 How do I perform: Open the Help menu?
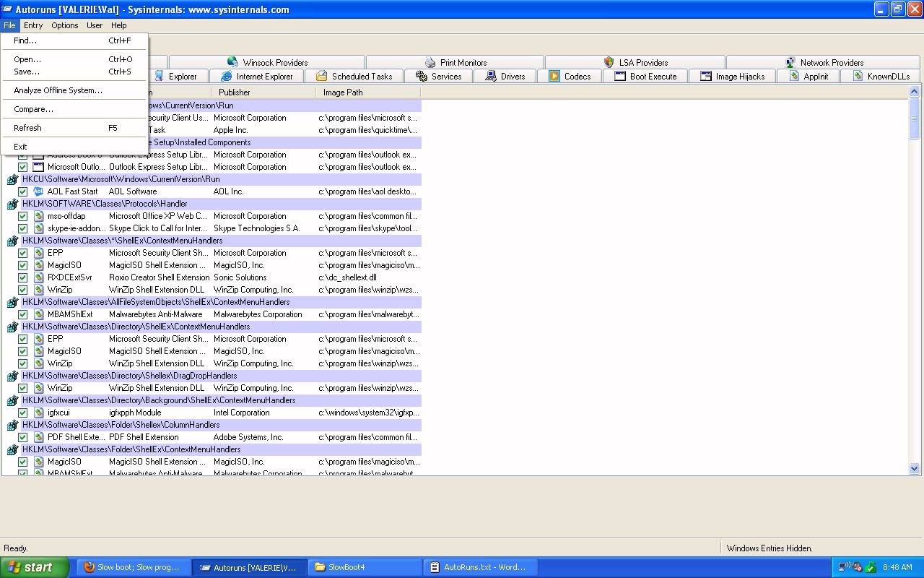119,25
